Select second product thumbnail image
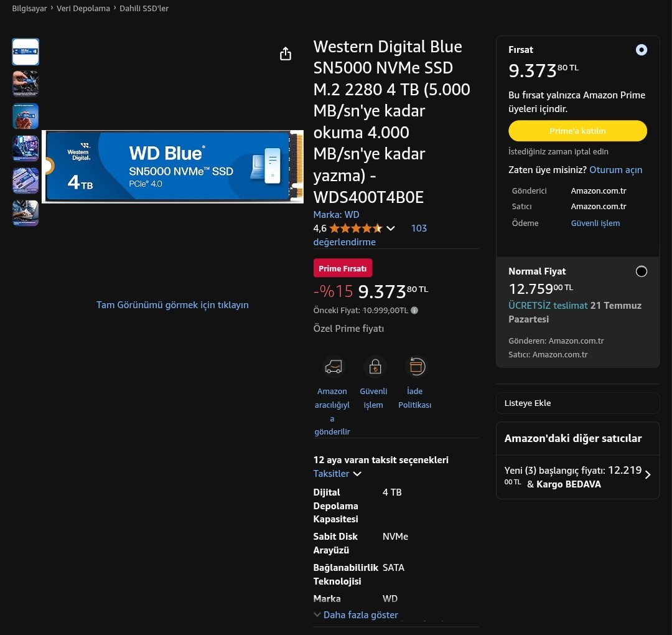This screenshot has height=635, width=672. [26, 83]
